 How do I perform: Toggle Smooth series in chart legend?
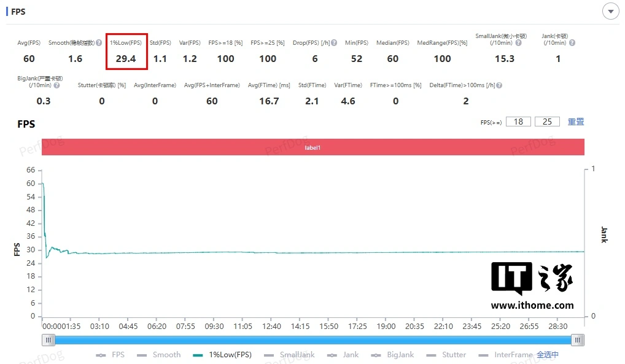click(x=159, y=355)
